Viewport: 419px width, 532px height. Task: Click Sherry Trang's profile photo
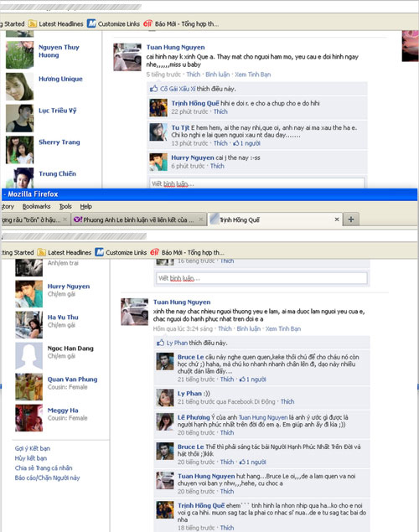click(19, 150)
